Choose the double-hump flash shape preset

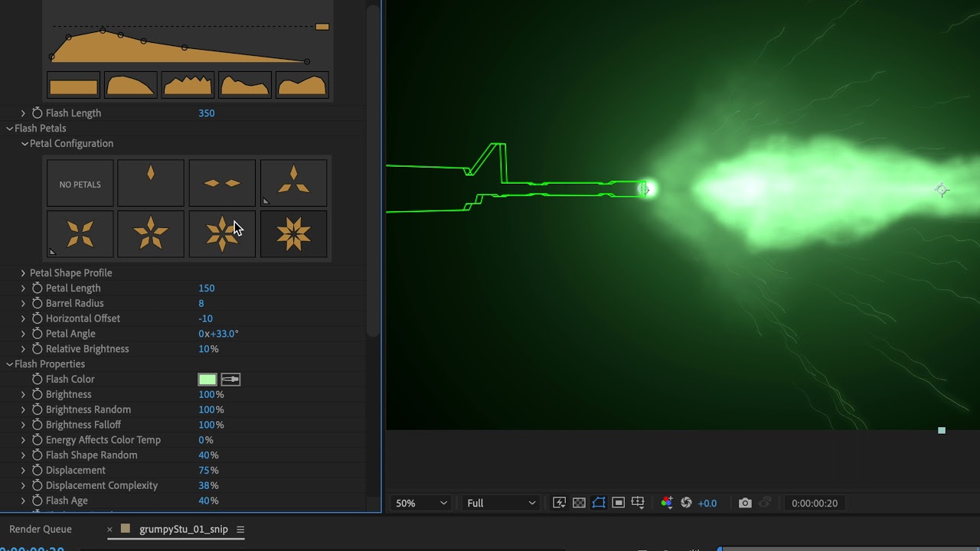302,85
